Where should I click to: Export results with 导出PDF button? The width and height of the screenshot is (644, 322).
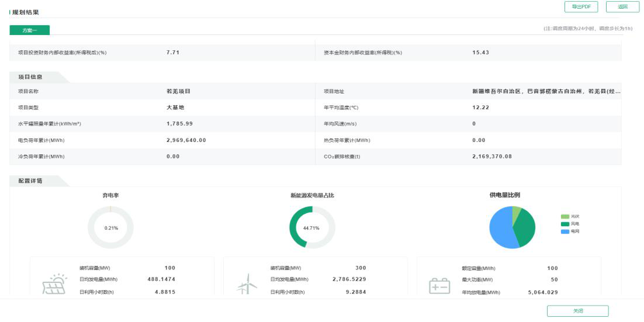(x=580, y=6)
